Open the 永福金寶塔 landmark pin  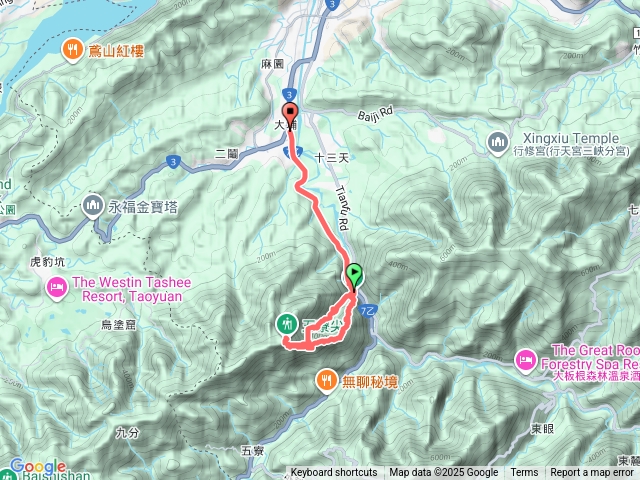click(x=93, y=207)
